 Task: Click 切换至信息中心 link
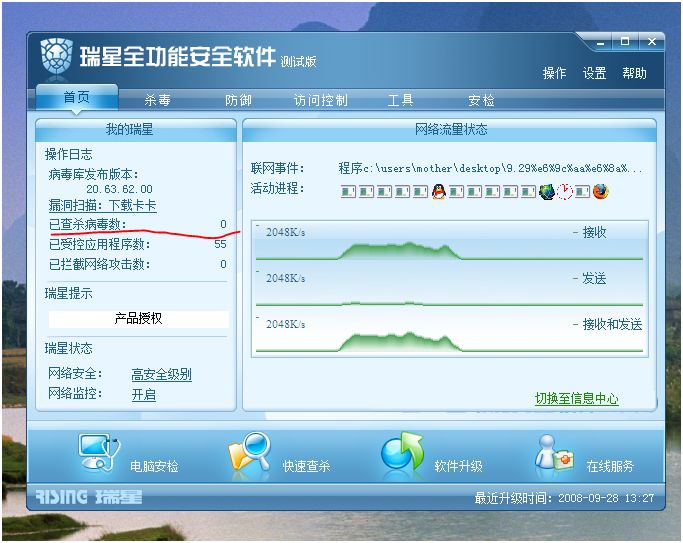pos(576,398)
